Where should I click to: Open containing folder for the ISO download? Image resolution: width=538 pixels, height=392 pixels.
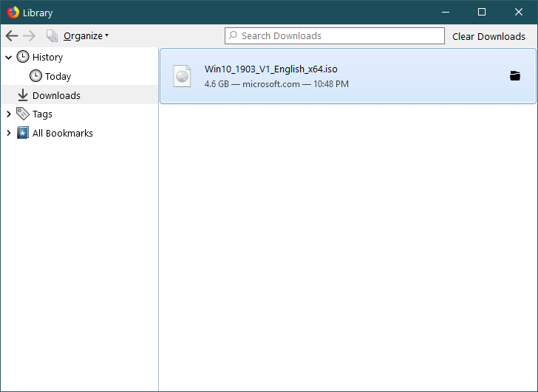(x=514, y=76)
